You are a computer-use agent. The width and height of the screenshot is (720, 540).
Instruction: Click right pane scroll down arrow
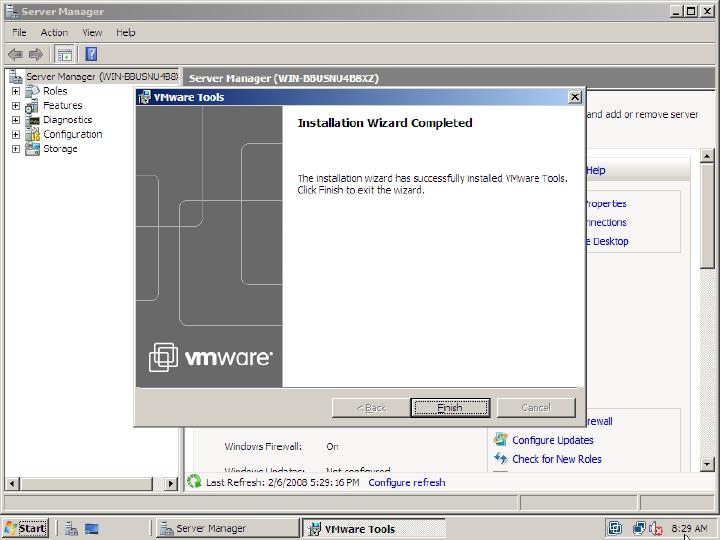pos(707,464)
